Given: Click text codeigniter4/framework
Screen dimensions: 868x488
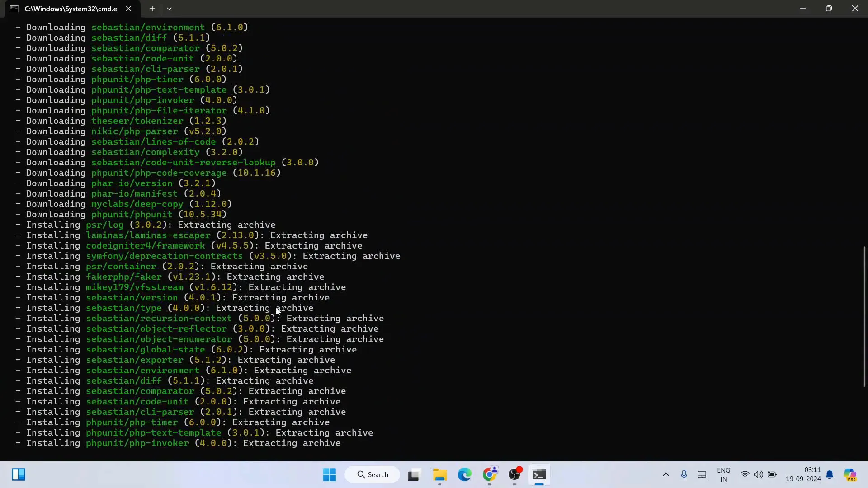Looking at the screenshot, I should pos(146,246).
